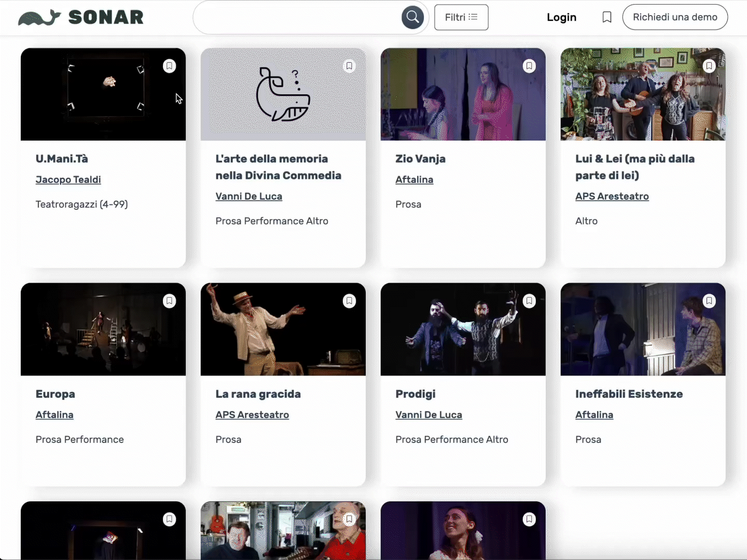Bookmark the bottom-row card with dark stage image
Image resolution: width=747 pixels, height=560 pixels.
pos(169,519)
